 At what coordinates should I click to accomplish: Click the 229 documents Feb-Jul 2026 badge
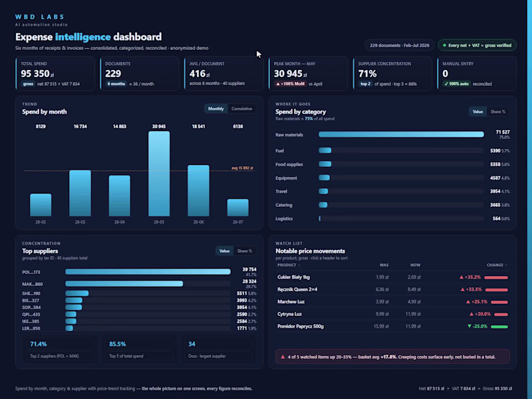click(x=400, y=45)
